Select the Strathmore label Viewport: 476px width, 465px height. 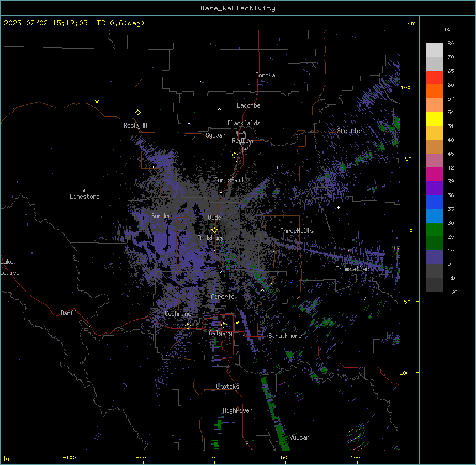click(x=285, y=336)
